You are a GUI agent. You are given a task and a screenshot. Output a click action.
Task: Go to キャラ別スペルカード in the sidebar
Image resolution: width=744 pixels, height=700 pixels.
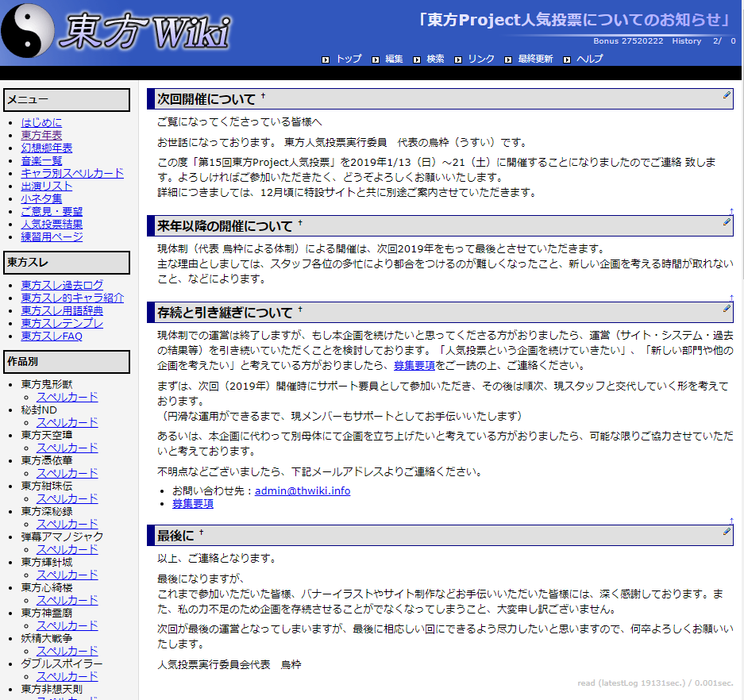pos(72,173)
